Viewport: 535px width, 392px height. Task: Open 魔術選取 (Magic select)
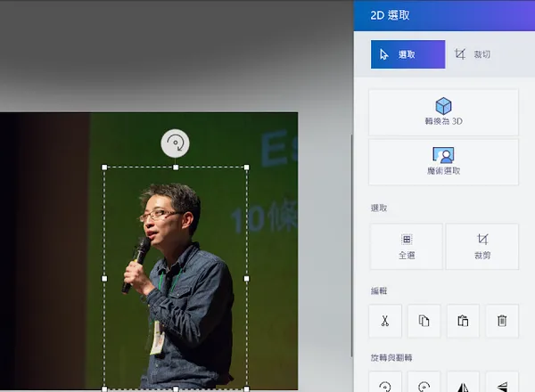click(x=443, y=161)
